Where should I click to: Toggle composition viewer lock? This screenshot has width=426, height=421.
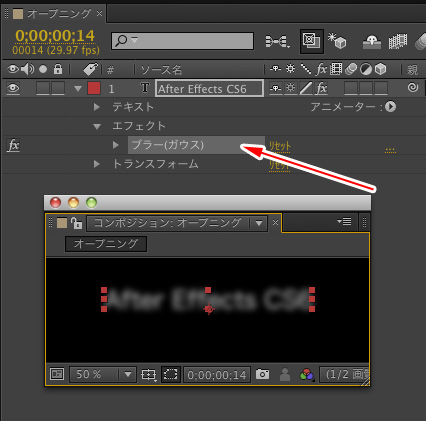[76, 222]
